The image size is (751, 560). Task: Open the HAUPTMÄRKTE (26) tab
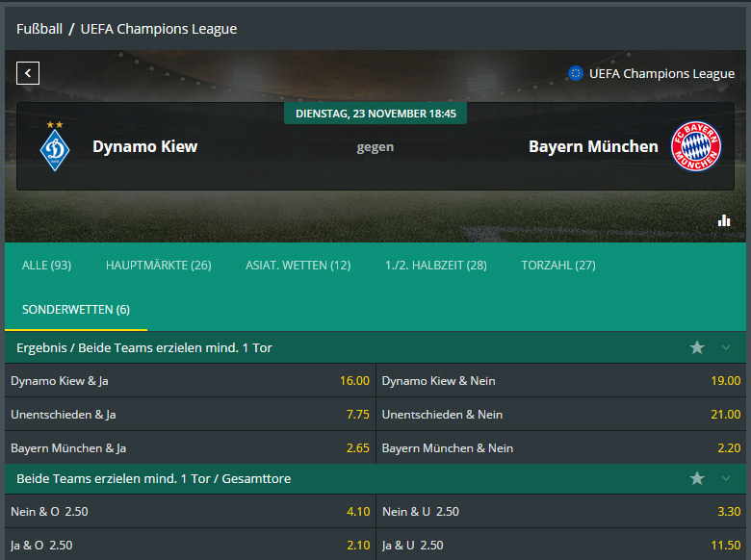coord(159,266)
